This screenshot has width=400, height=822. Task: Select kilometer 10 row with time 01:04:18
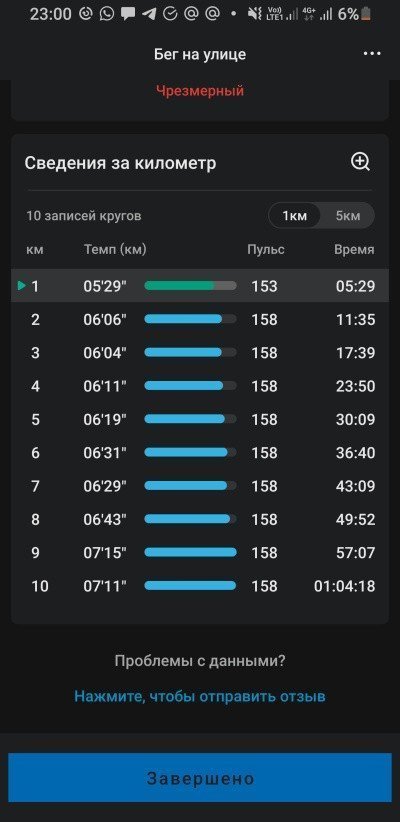coord(200,586)
